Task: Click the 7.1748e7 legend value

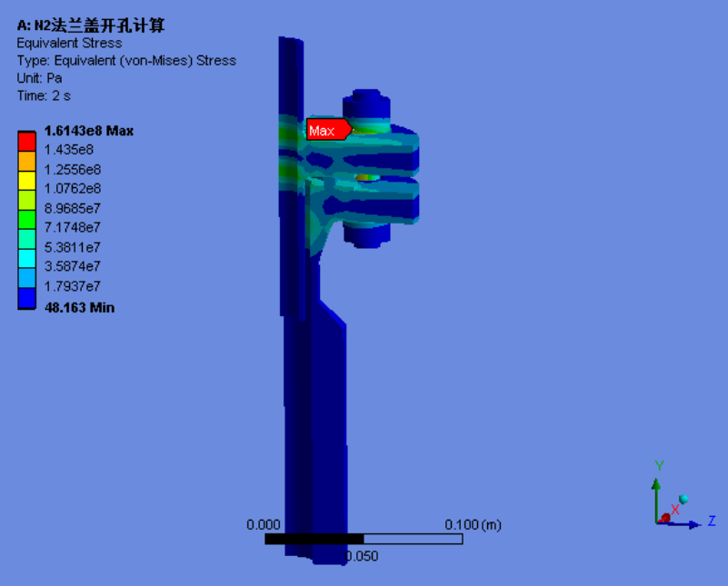Action: [73, 227]
